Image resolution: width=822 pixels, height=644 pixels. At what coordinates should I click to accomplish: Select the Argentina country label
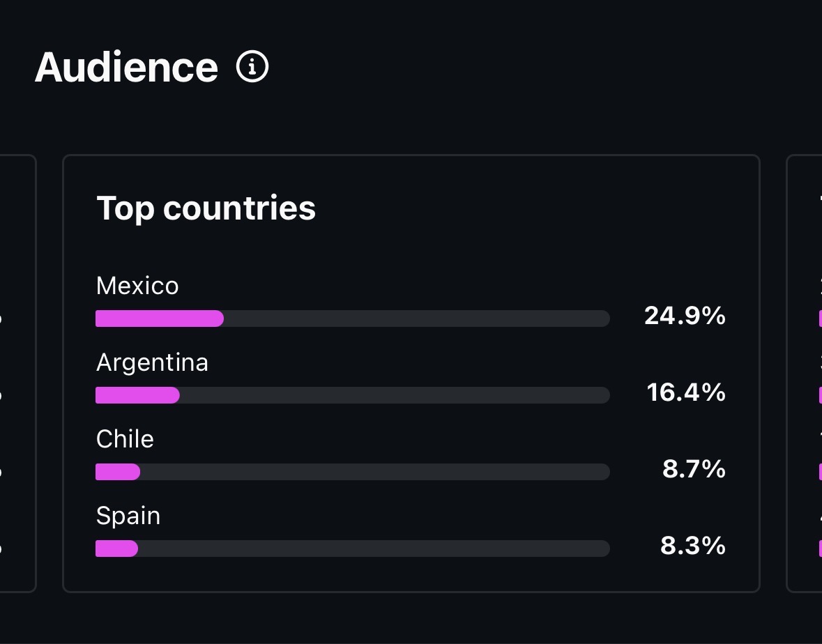click(x=152, y=362)
